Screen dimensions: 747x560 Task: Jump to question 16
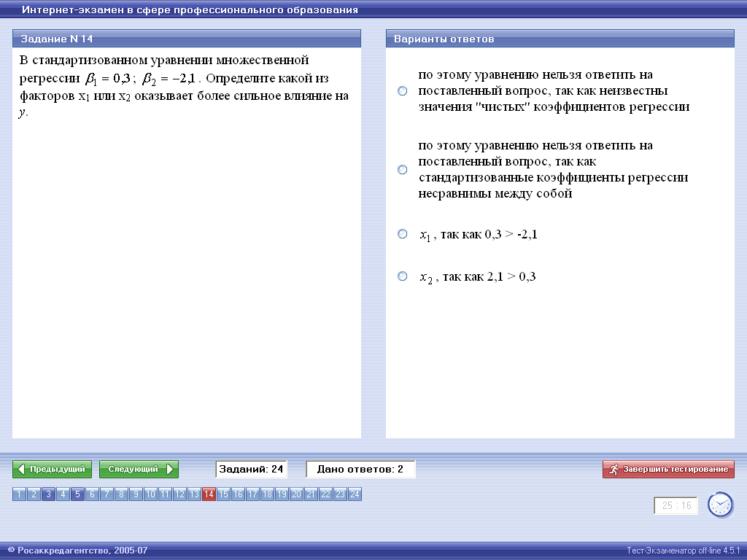(x=238, y=494)
